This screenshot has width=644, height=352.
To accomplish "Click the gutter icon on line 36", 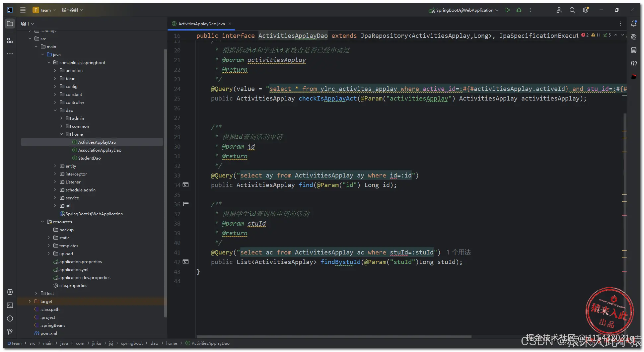I will (186, 204).
